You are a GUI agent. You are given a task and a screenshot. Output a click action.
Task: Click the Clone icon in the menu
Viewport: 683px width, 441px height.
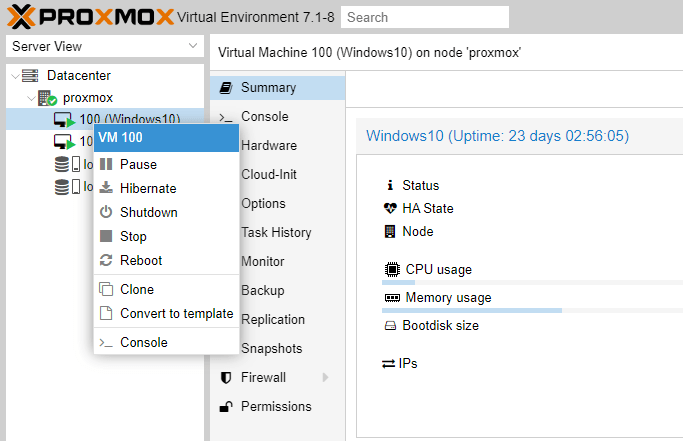(106, 289)
